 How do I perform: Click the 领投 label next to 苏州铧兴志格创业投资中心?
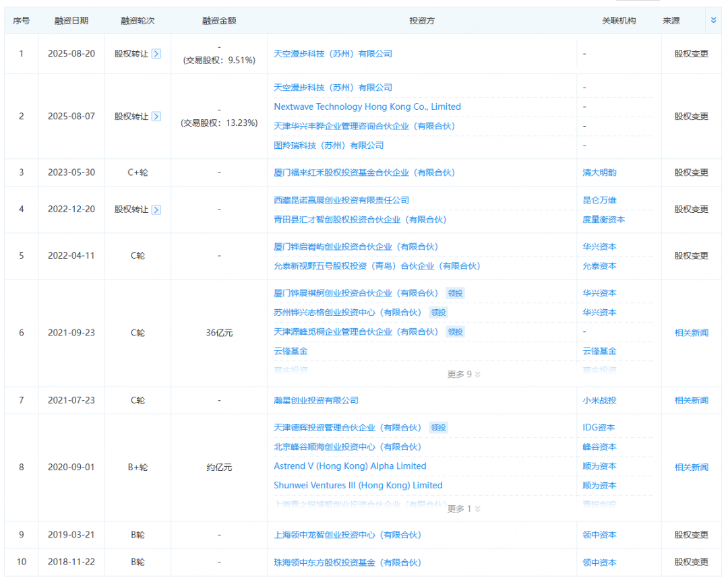point(437,313)
